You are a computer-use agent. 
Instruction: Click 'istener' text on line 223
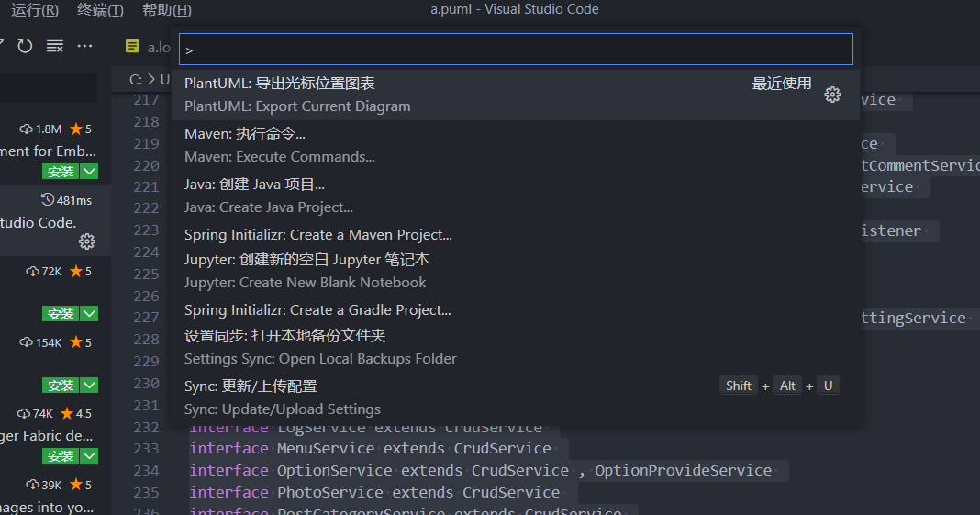tap(891, 230)
